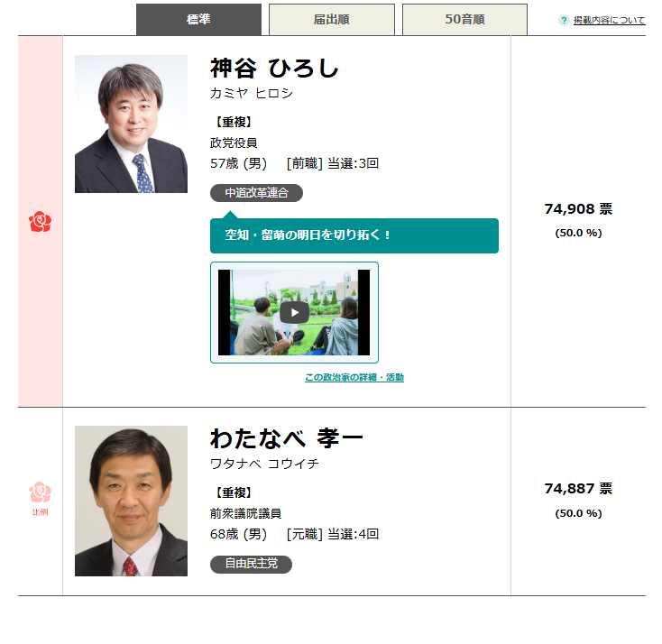
Task: Click (50.0 %) under 74,887 票
Action: (x=578, y=513)
